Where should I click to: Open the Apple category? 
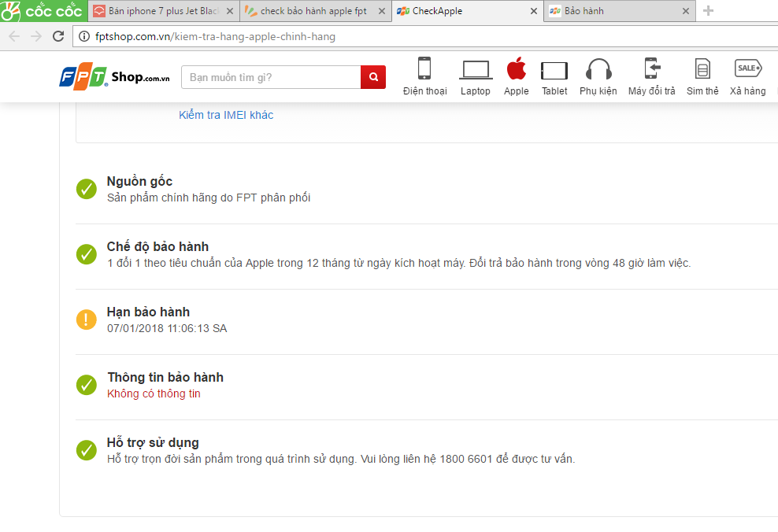516,76
